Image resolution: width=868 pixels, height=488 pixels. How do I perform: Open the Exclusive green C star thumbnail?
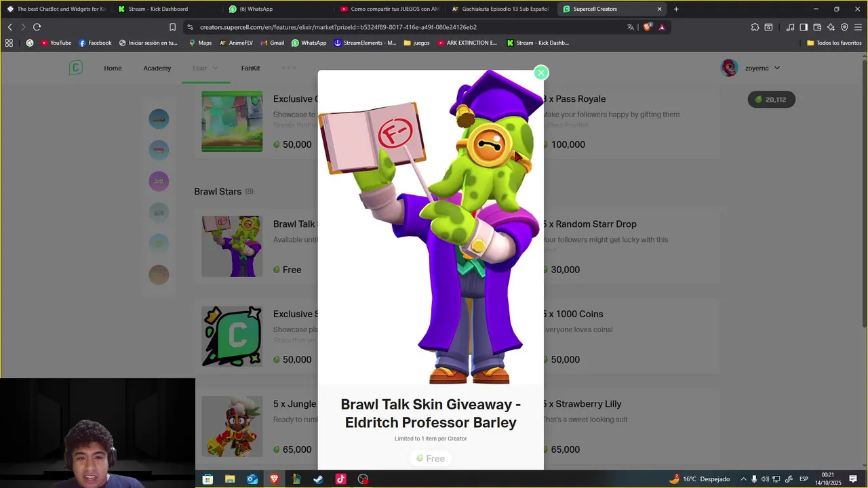232,336
